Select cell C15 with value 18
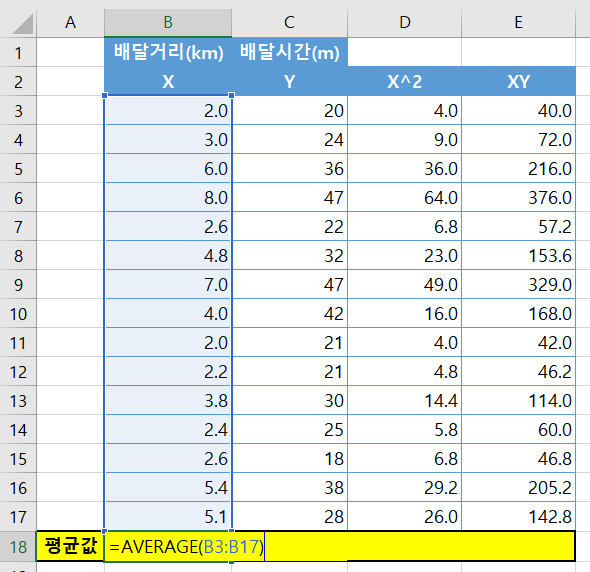 289,458
